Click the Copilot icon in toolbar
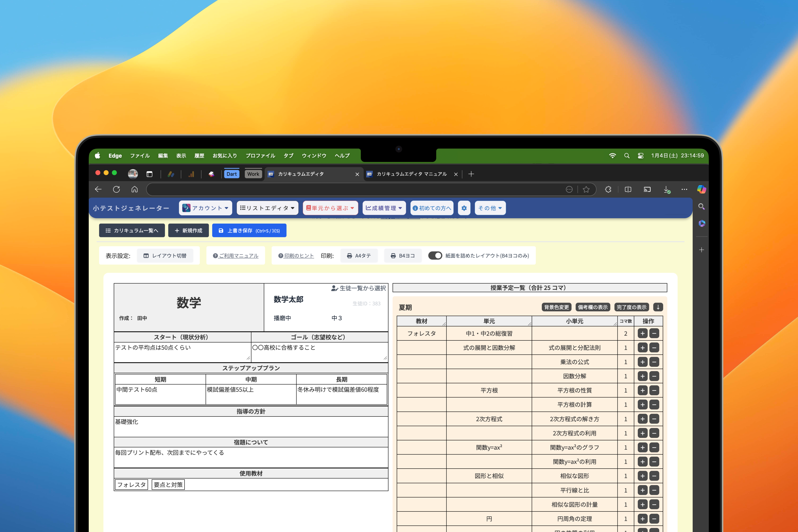The width and height of the screenshot is (798, 532). point(701,189)
